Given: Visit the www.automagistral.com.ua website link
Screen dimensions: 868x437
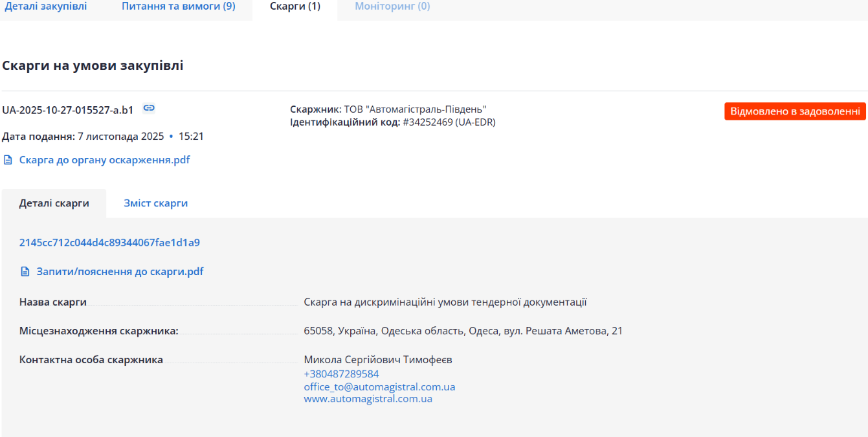Looking at the screenshot, I should pos(368,399).
